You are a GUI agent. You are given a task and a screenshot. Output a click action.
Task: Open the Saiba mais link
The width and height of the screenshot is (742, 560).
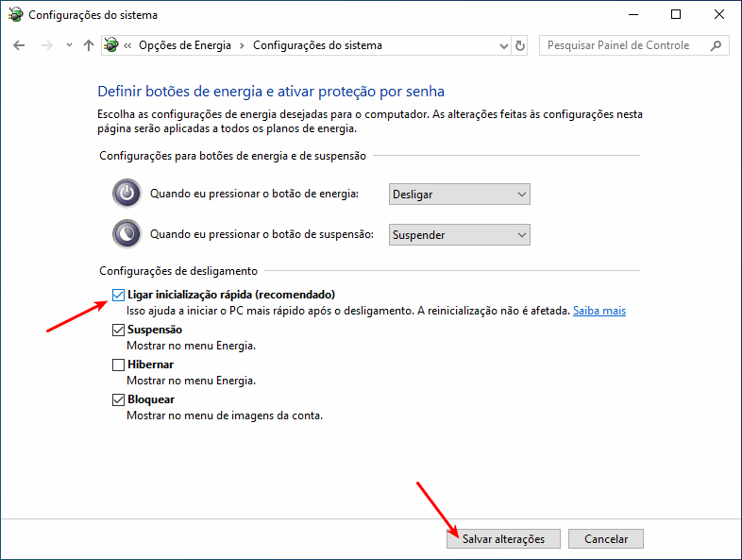click(x=599, y=311)
